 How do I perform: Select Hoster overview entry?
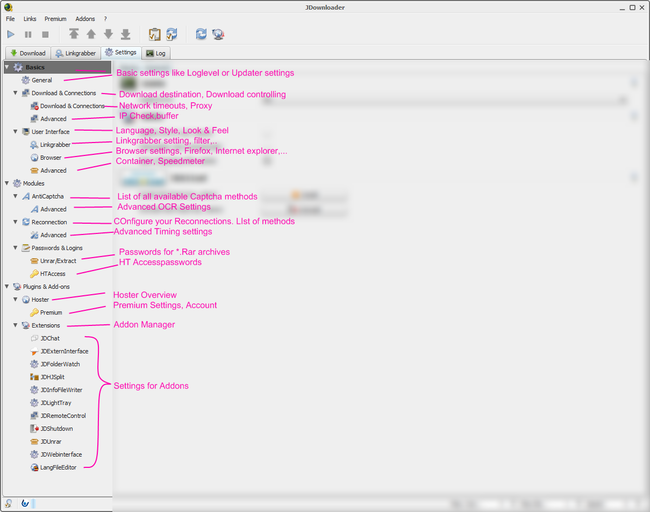35,299
